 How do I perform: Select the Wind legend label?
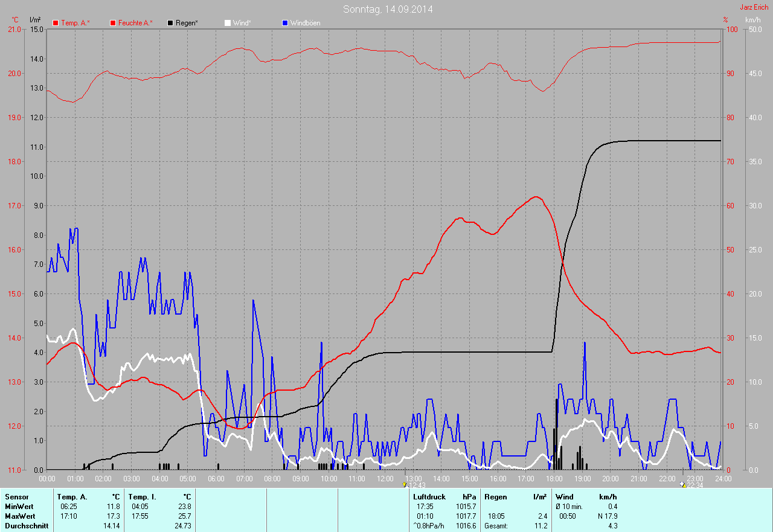coord(242,23)
